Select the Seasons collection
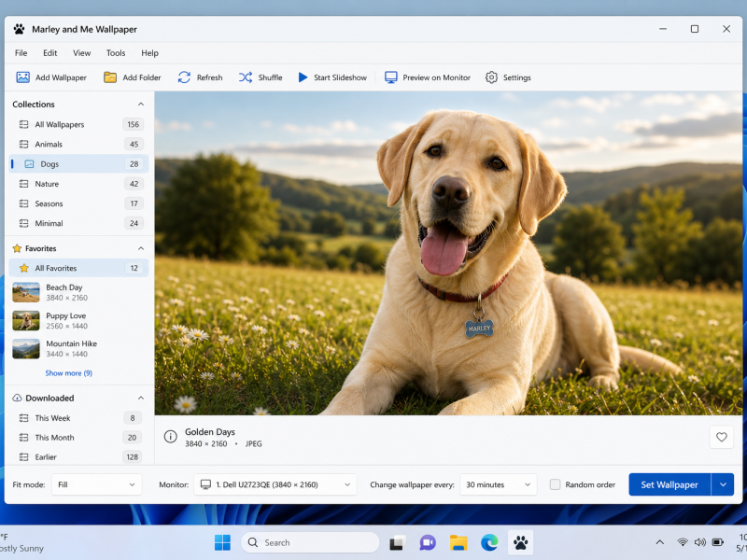This screenshot has height=560, width=747. pyautogui.click(x=78, y=203)
